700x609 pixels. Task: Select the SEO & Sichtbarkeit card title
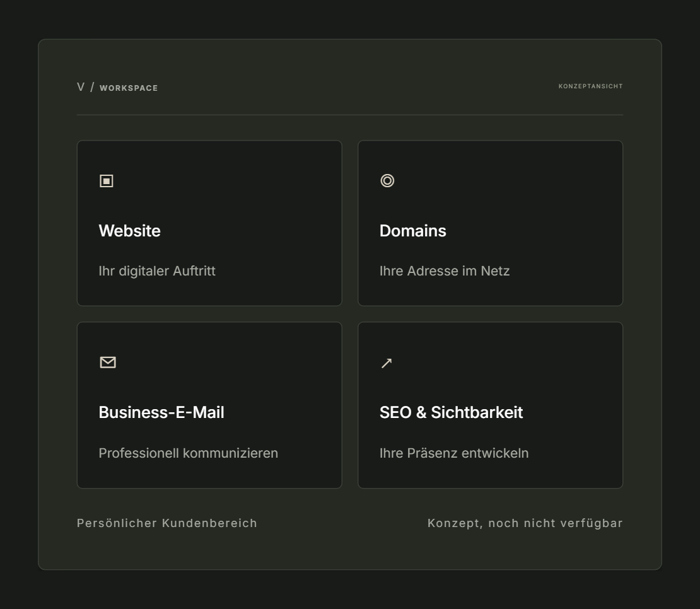(451, 412)
